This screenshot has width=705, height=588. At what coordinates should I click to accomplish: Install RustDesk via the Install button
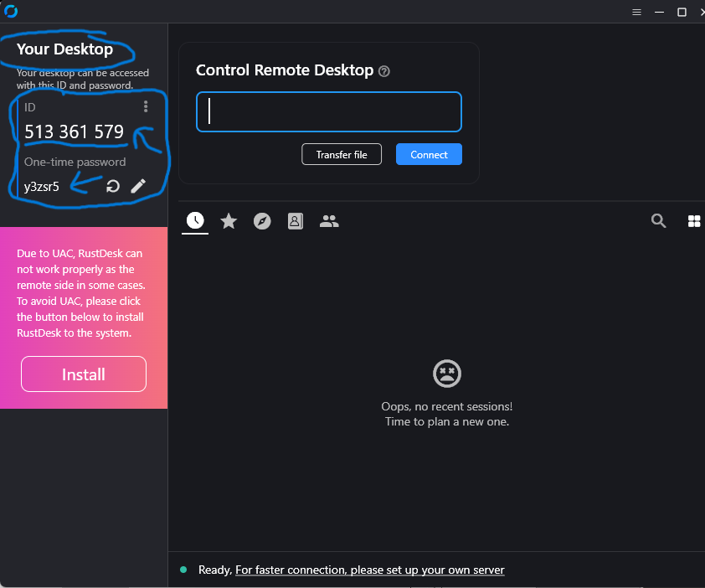84,374
